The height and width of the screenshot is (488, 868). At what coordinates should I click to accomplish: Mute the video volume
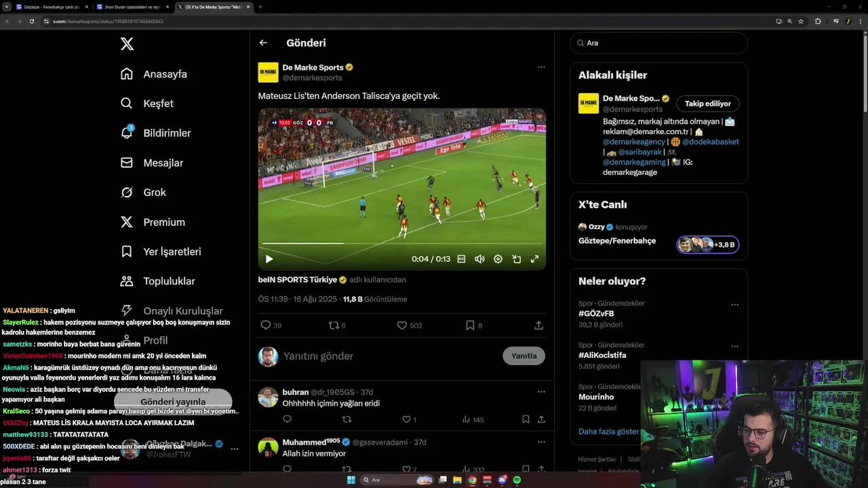479,259
